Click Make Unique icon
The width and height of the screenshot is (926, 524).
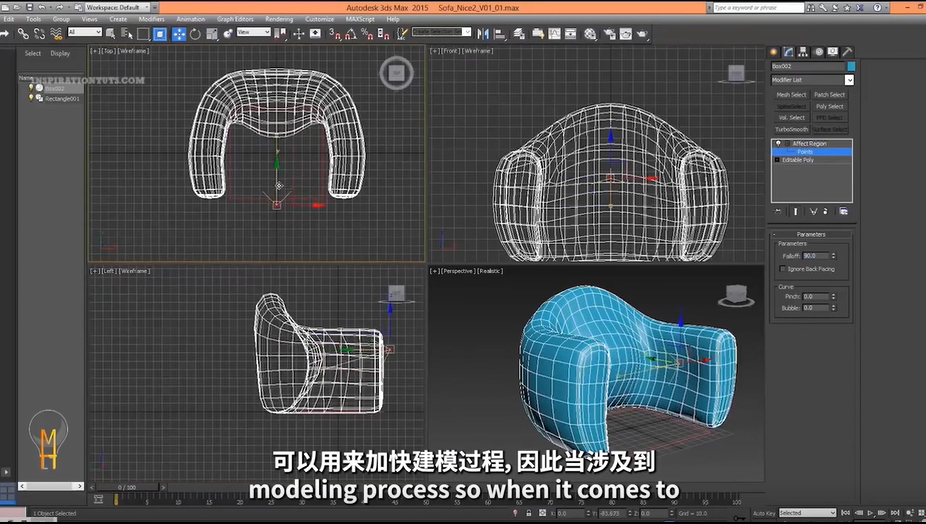point(813,211)
